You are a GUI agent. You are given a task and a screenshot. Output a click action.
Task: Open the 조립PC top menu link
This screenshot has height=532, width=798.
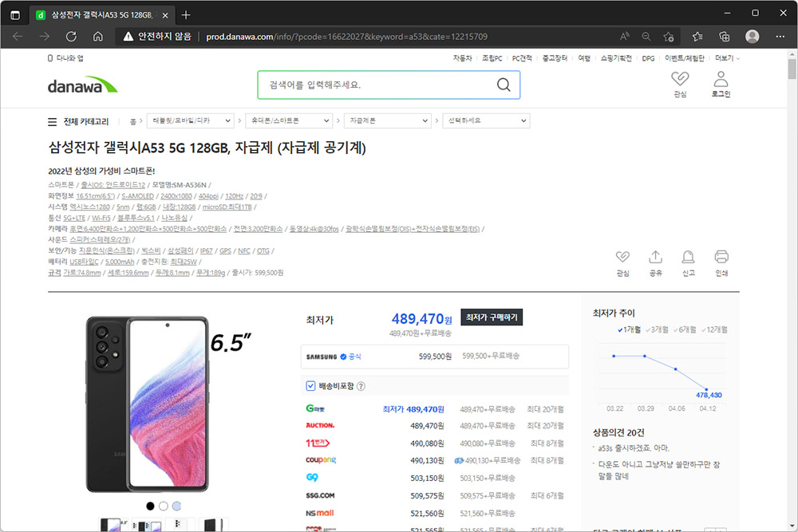click(x=492, y=58)
